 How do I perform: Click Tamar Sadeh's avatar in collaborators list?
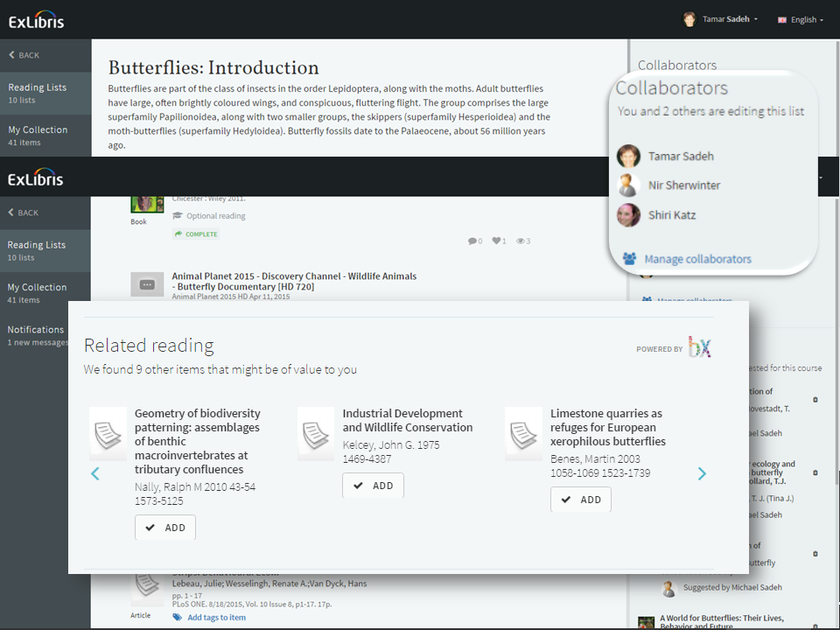pyautogui.click(x=628, y=157)
